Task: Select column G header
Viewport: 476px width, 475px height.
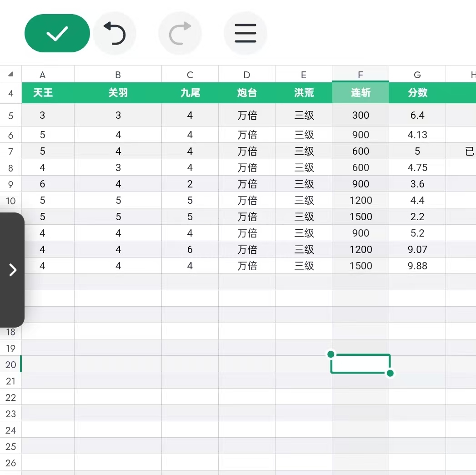Action: coord(417,75)
